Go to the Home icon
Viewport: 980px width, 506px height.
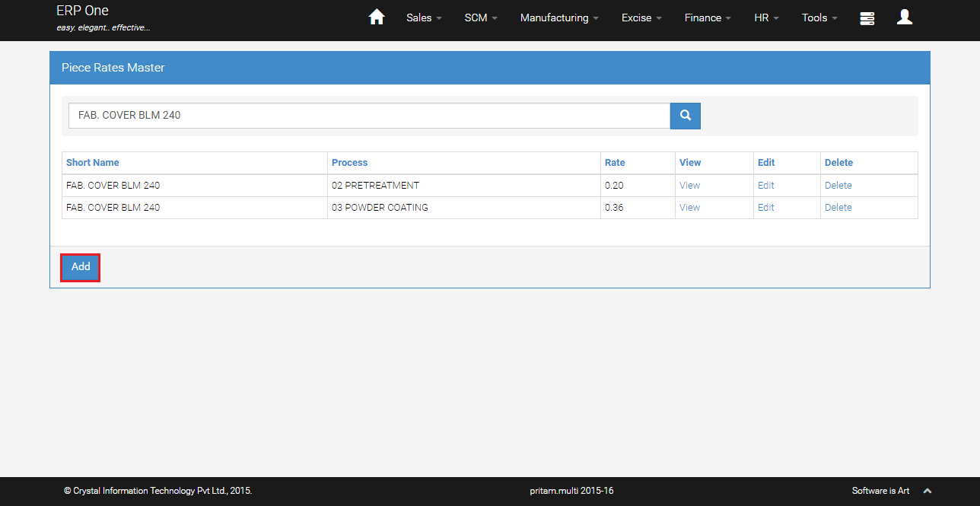click(x=377, y=18)
